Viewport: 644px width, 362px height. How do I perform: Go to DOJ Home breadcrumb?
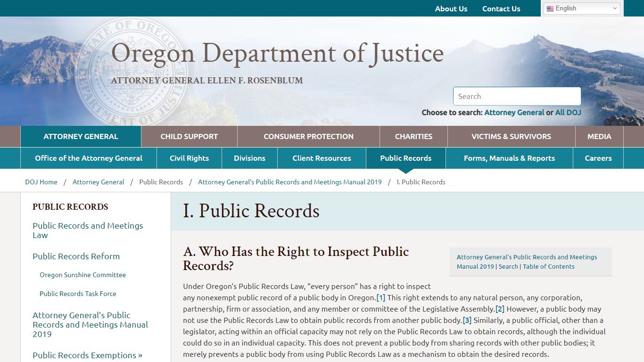(x=41, y=182)
